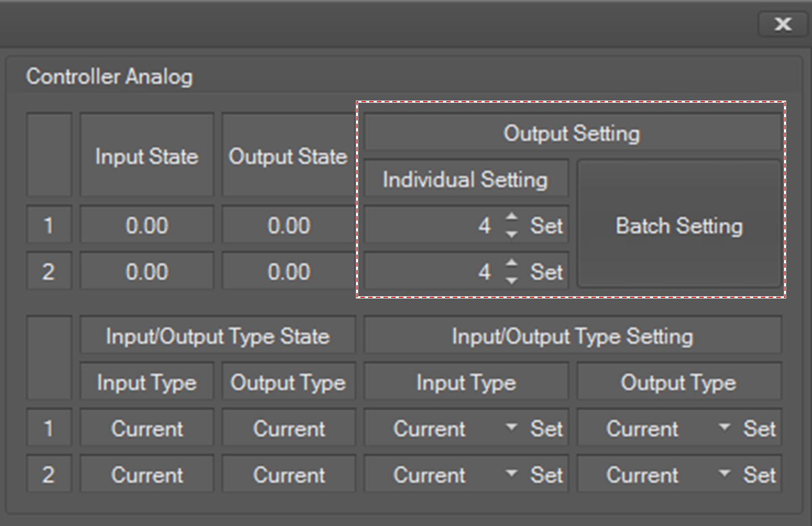Viewport: 812px width, 526px height.
Task: Select row 1 Input State value cell
Action: point(147,225)
